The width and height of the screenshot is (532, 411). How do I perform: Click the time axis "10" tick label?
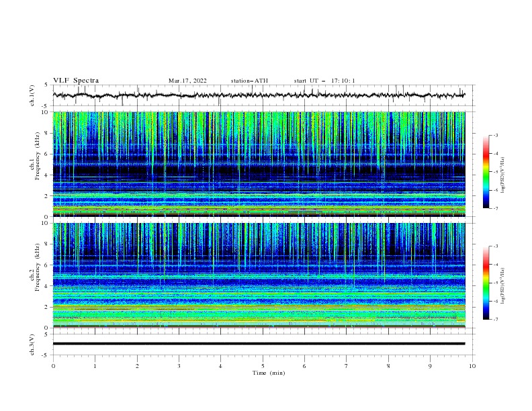(472, 366)
